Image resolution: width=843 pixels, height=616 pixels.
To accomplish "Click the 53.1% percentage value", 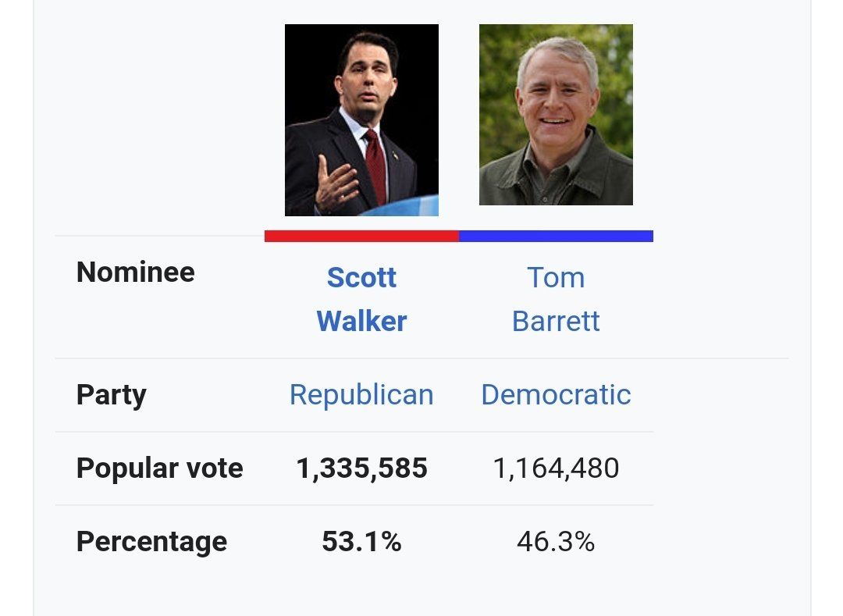I will [361, 541].
